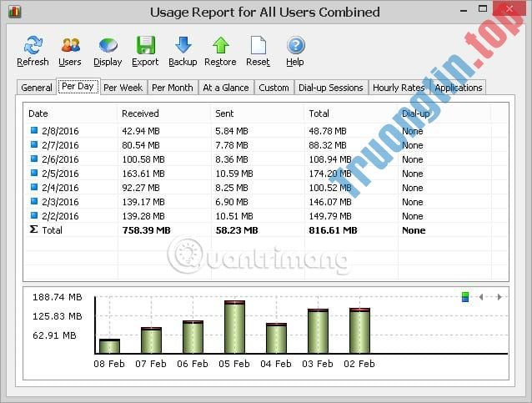Switch to the Dial-up Sessions tab

pyautogui.click(x=331, y=88)
